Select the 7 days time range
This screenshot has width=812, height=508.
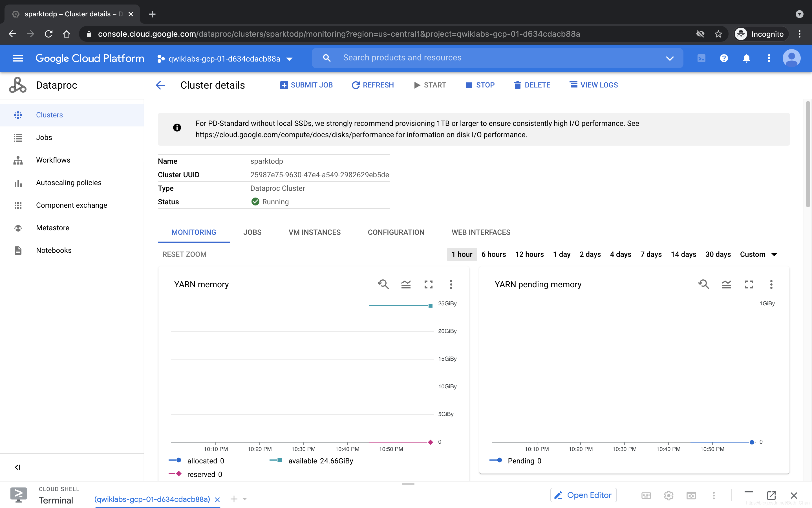point(651,254)
